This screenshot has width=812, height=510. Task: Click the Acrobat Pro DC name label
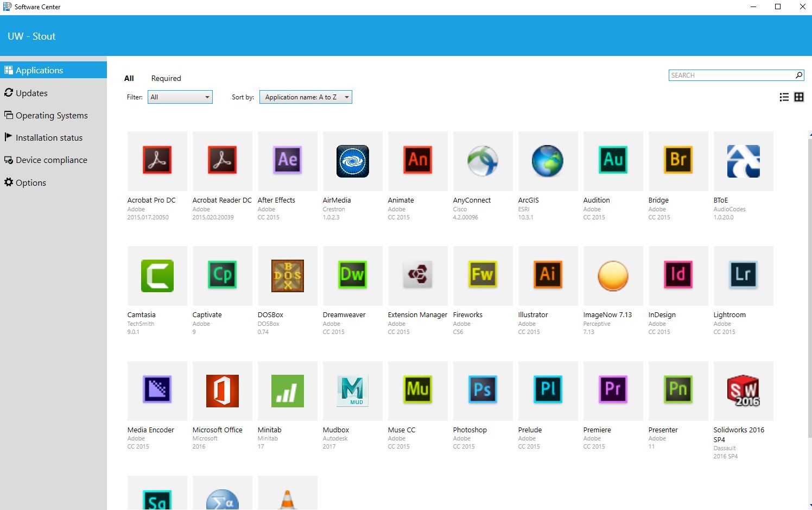click(x=151, y=200)
